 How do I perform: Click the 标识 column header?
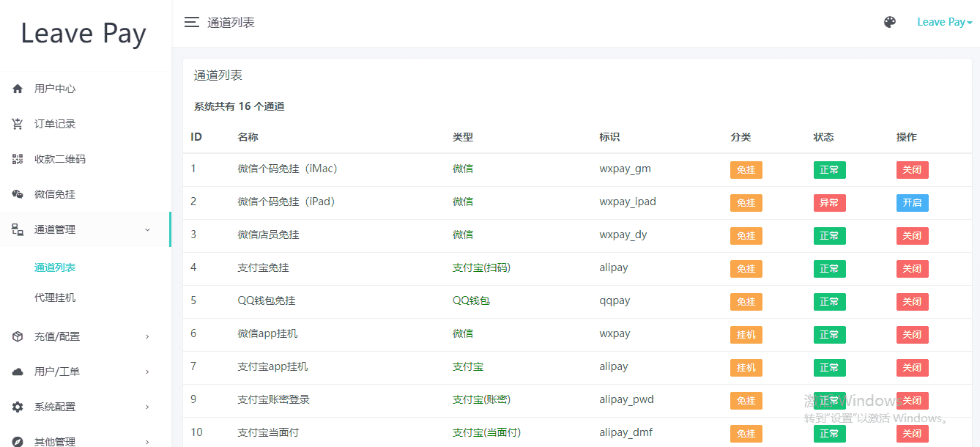(609, 137)
